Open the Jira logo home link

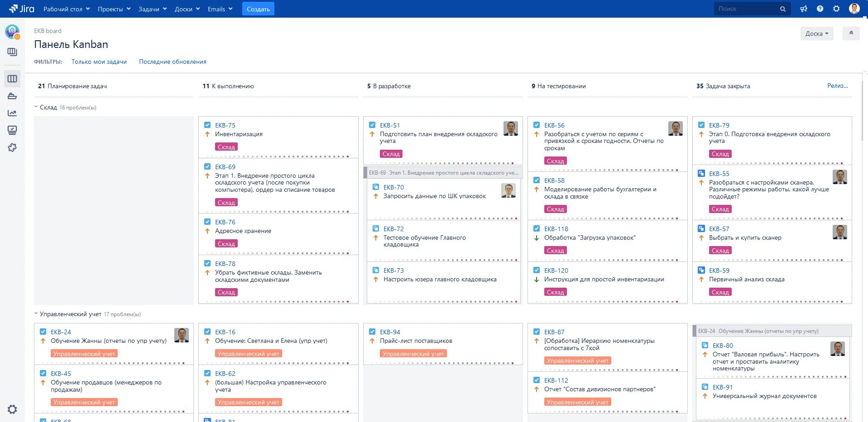tap(21, 9)
